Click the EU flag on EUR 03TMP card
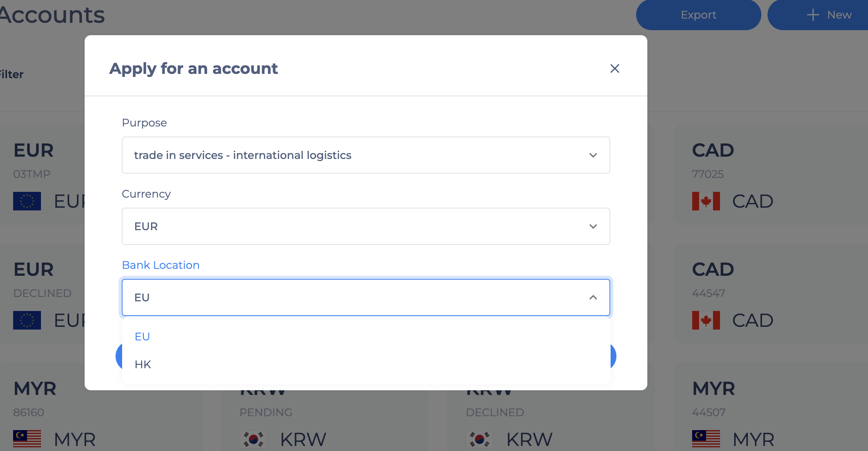 [x=27, y=201]
